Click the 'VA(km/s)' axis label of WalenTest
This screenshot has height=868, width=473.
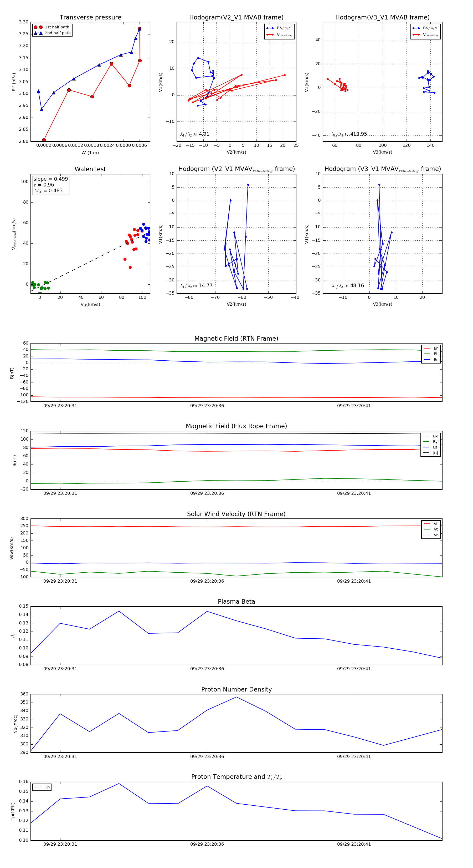click(90, 304)
